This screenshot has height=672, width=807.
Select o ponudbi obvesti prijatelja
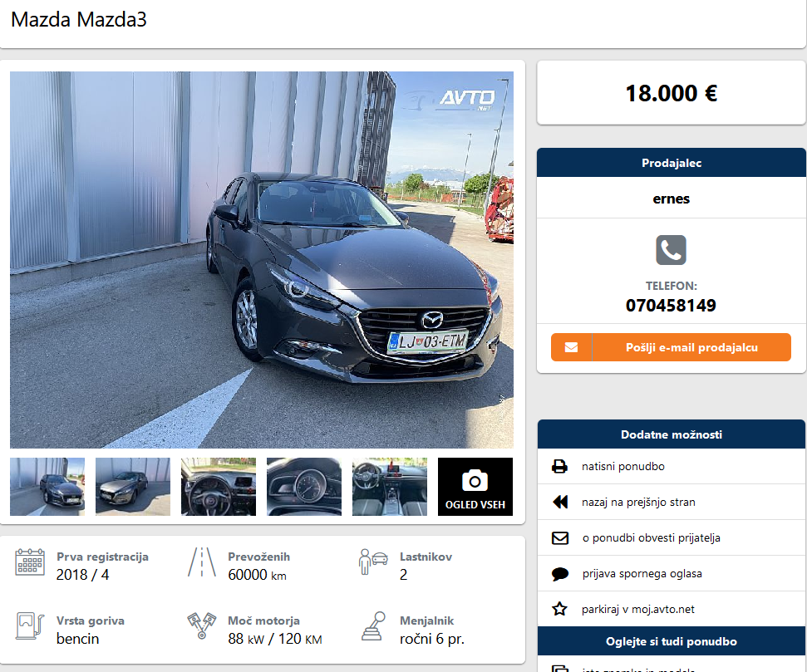click(x=651, y=537)
